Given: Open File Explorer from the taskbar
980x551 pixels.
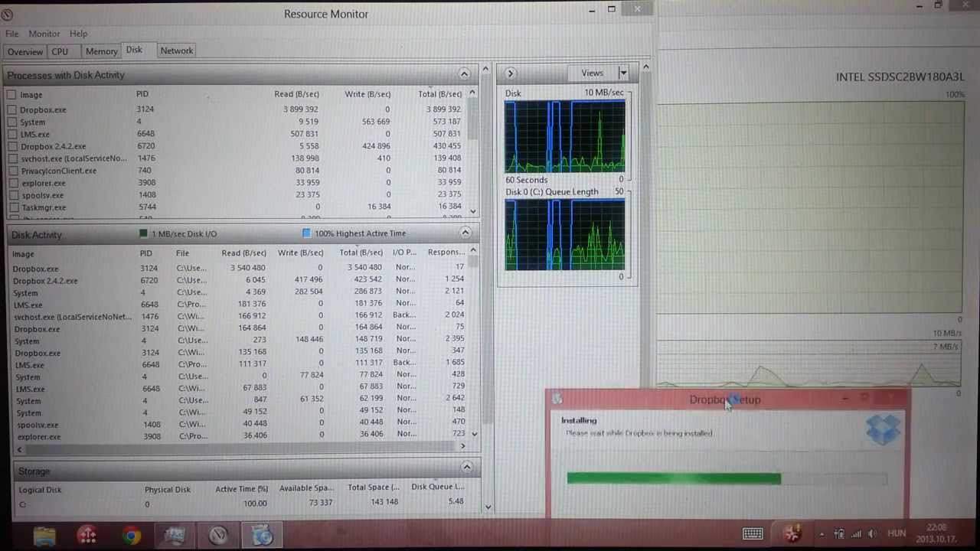Looking at the screenshot, I should point(44,536).
